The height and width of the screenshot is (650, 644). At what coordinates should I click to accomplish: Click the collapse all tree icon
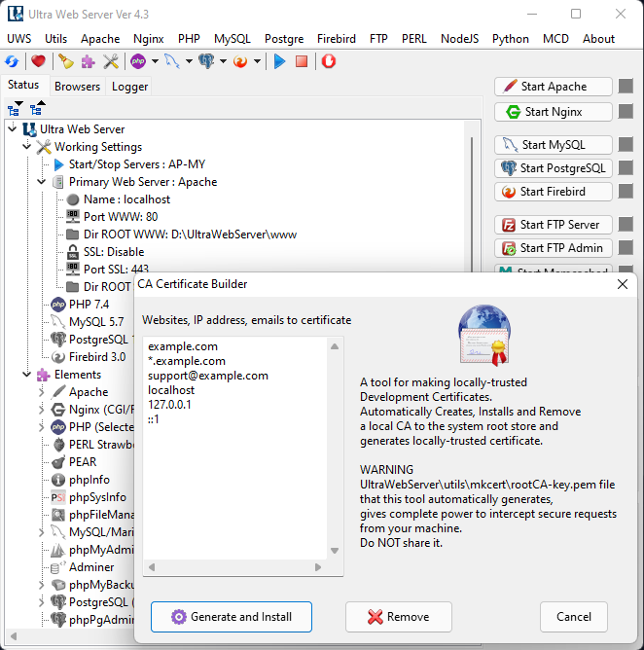click(37, 108)
